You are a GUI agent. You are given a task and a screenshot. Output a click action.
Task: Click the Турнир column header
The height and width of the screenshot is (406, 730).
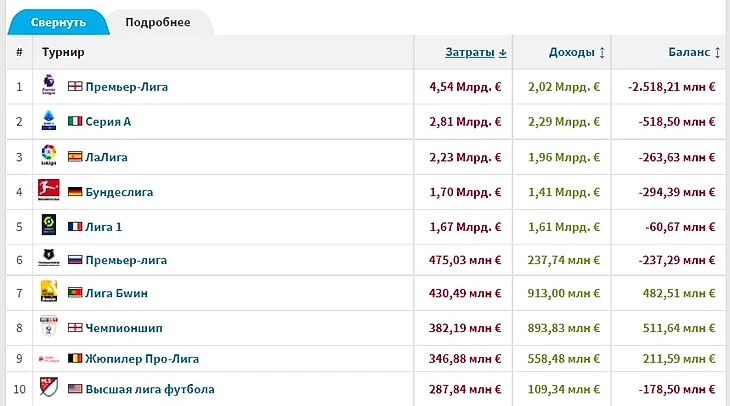coord(63,52)
